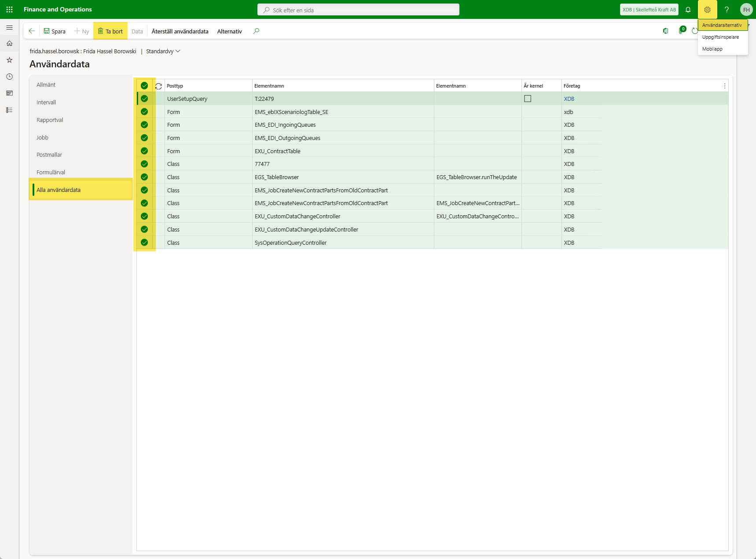The image size is (756, 559).
Task: Expand the left navigation hamburger menu
Action: click(9, 27)
